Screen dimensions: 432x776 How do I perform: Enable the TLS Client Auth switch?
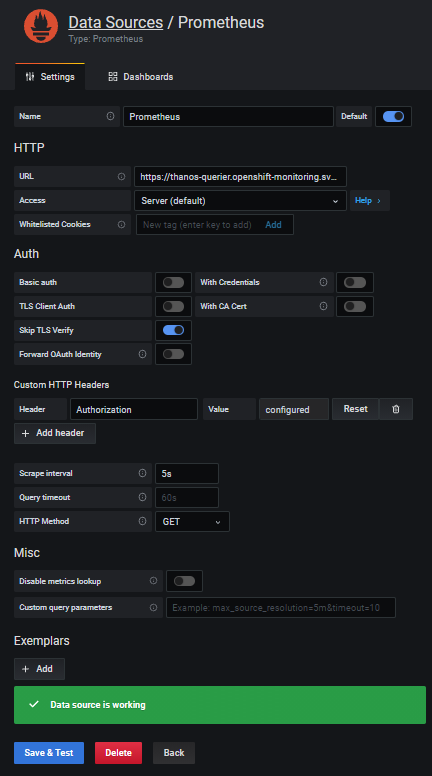(x=173, y=306)
